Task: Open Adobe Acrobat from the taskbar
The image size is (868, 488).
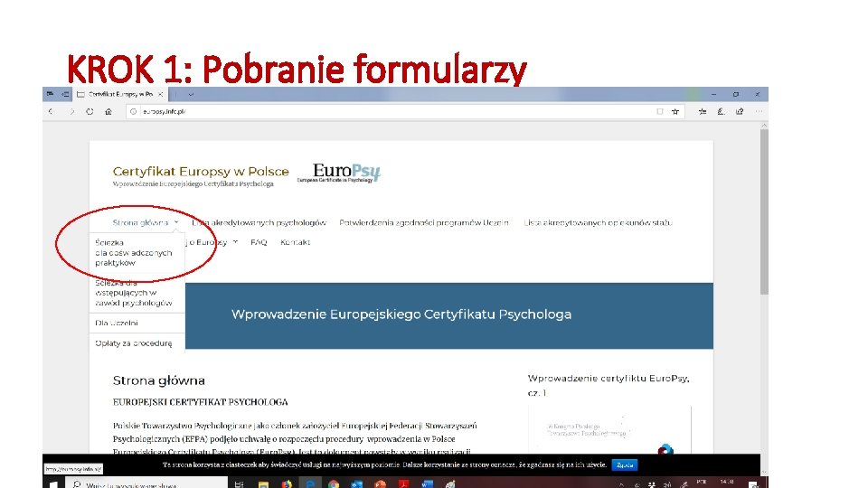Action: [403, 484]
